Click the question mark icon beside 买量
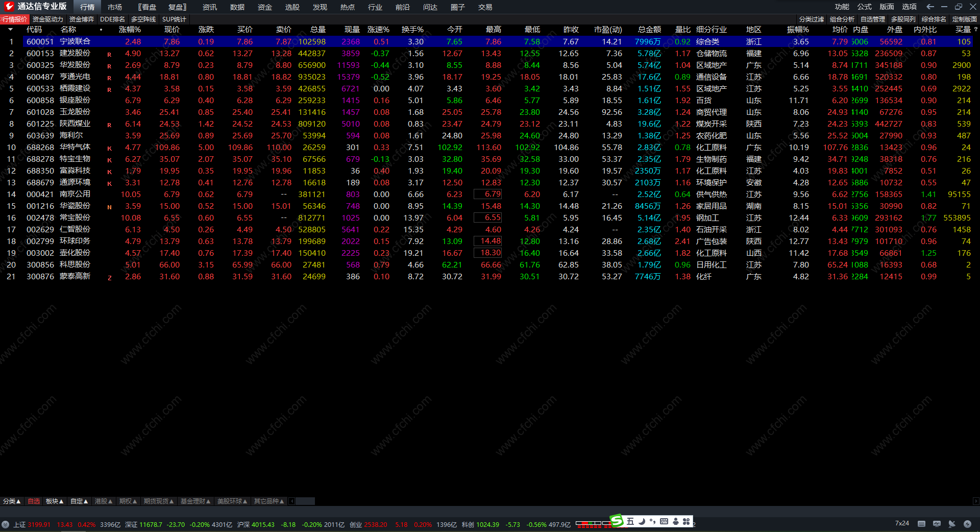 tap(975, 29)
